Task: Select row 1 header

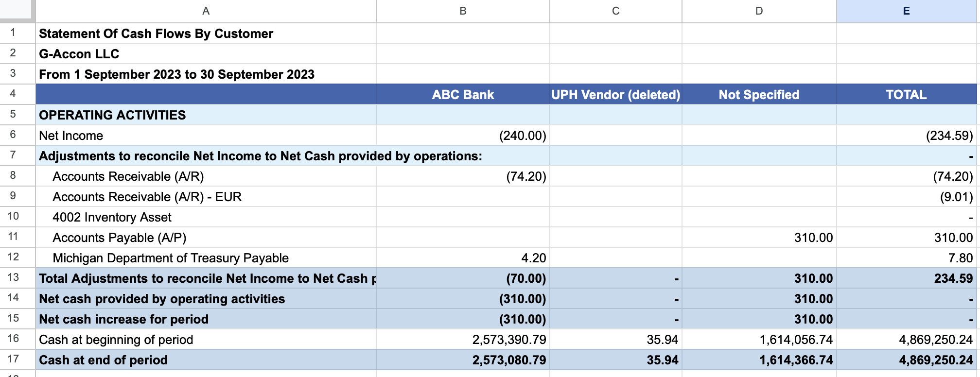Action: point(13,33)
